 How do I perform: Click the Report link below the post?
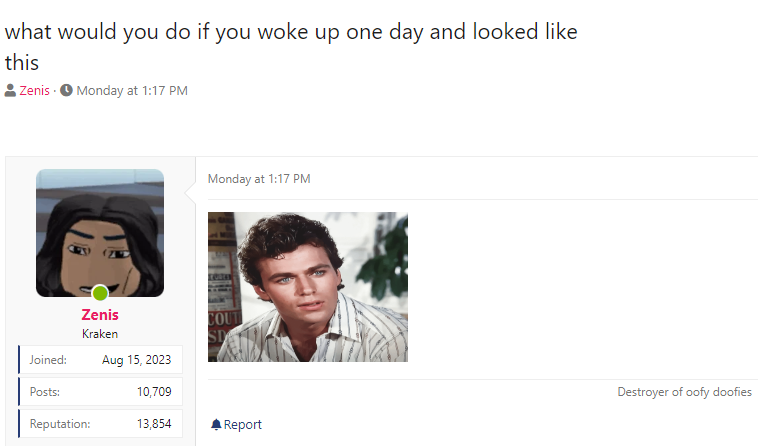pos(243,424)
